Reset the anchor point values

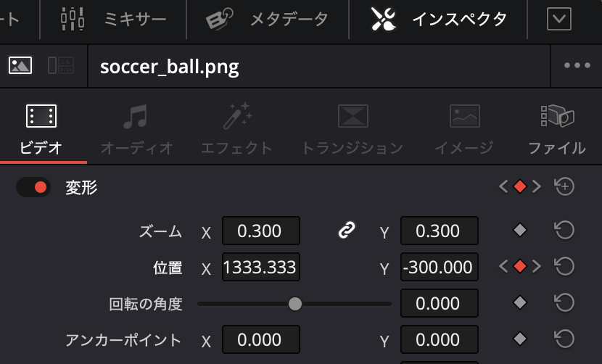point(564,339)
